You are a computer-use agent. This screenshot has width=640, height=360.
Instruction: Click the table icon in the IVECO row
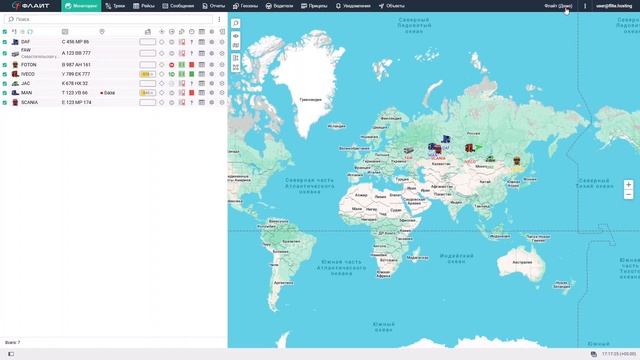[202, 74]
